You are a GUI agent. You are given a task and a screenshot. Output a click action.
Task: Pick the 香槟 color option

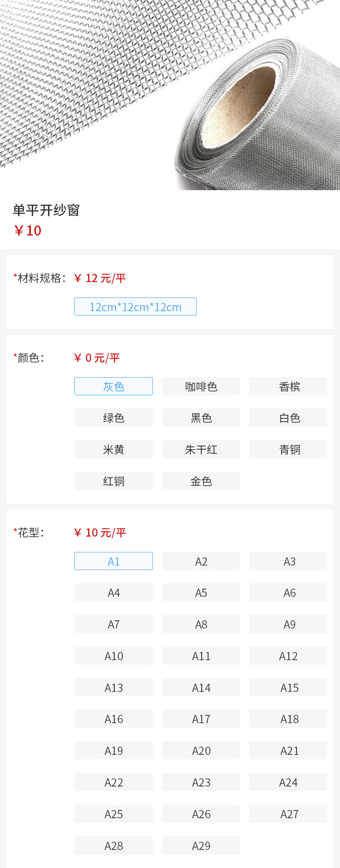coord(288,386)
